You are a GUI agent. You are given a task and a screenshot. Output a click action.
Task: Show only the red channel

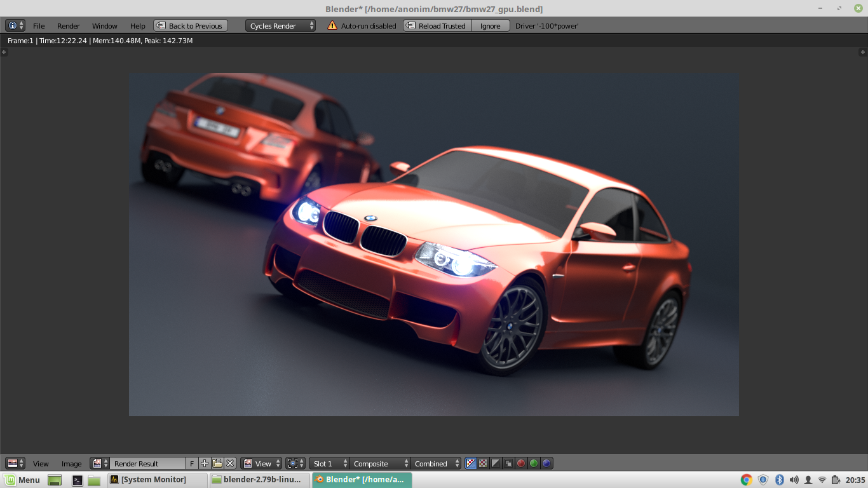point(520,463)
